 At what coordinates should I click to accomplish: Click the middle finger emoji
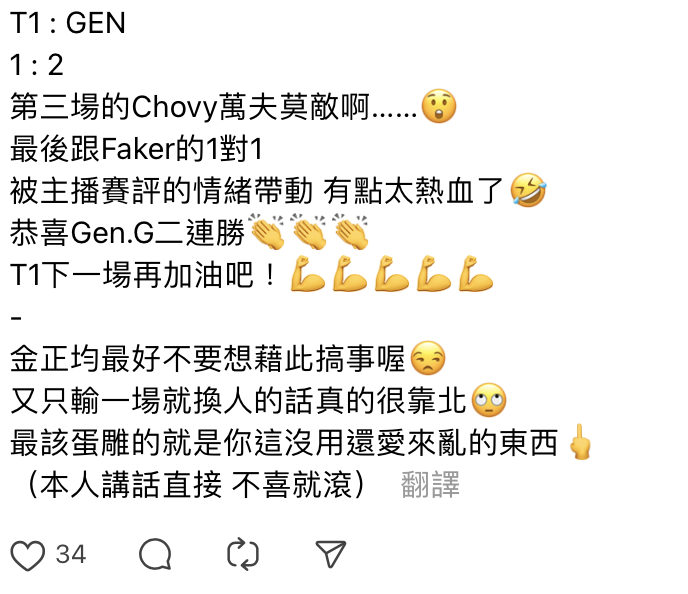[x=580, y=442]
